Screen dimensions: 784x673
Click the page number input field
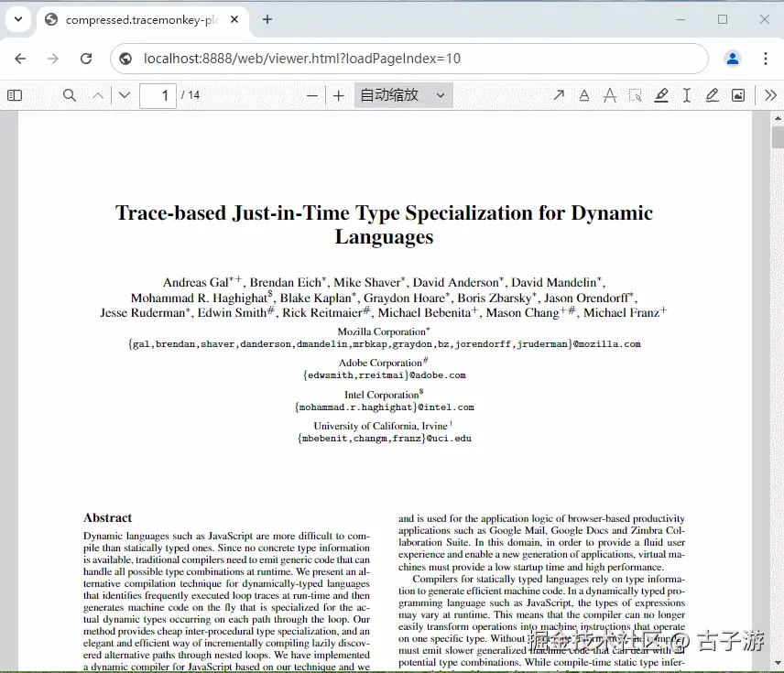point(158,95)
